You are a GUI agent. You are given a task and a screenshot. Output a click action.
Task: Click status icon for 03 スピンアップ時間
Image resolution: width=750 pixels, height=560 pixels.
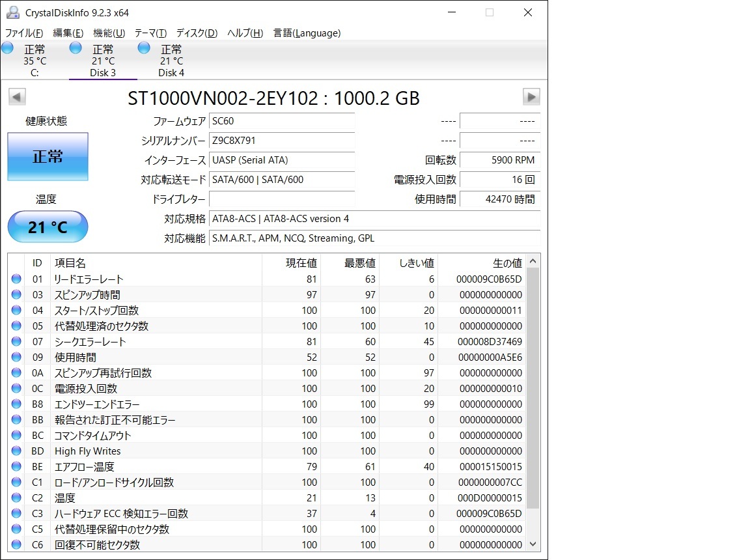tap(16, 294)
